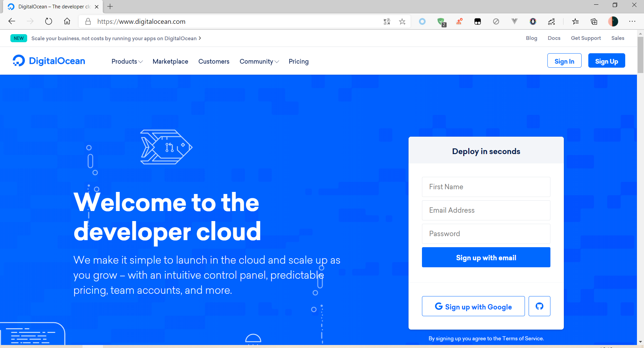Click the browser forward arrow
This screenshot has width=644, height=348.
pyautogui.click(x=30, y=21)
